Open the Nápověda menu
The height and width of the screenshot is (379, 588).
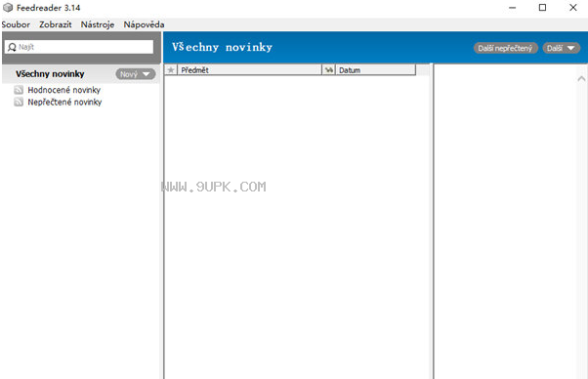point(144,24)
